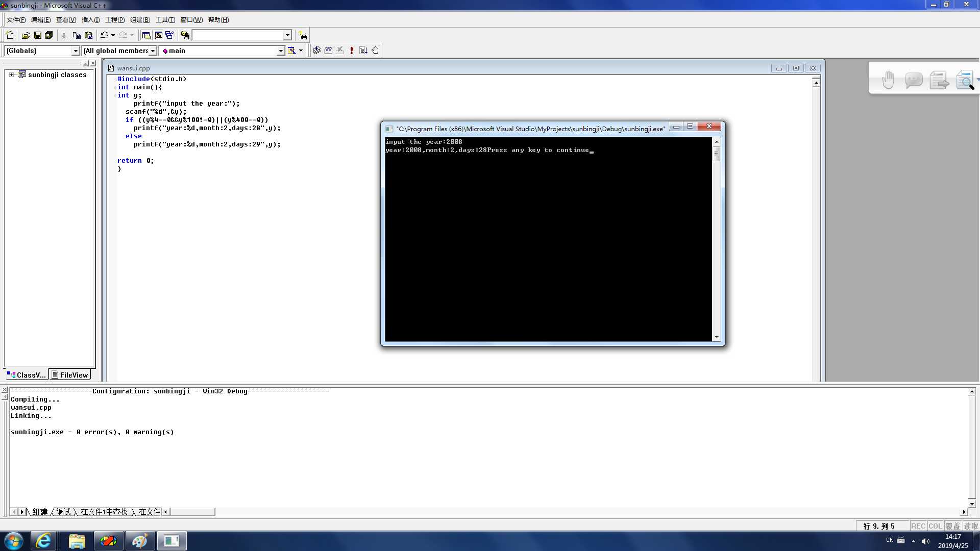Viewport: 980px width, 551px height.
Task: Click the Find in Files icon
Action: (x=185, y=35)
